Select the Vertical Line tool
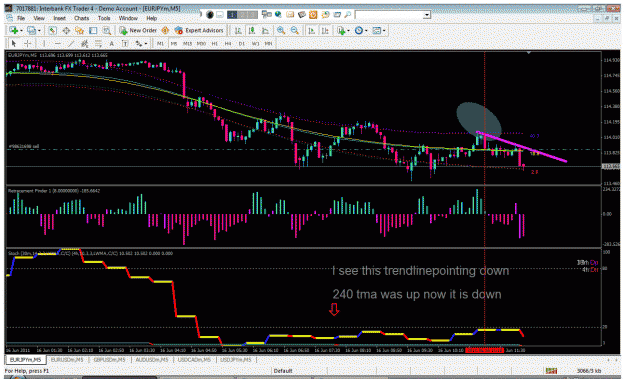The image size is (625, 379). (44, 43)
